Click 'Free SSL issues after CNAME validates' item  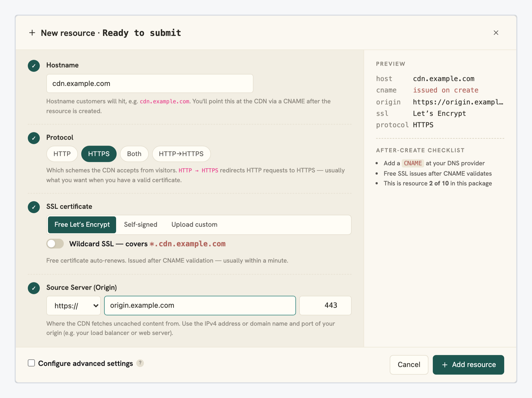(x=438, y=174)
